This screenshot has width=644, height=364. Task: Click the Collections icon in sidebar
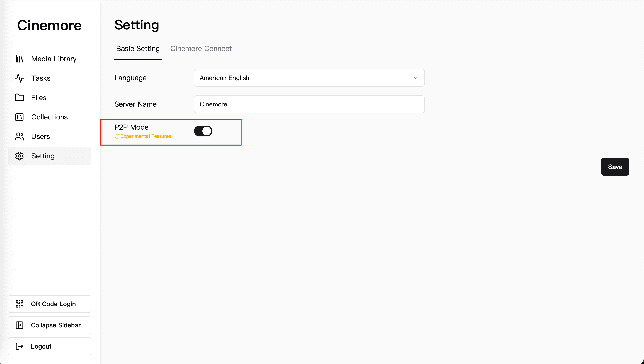pos(19,117)
